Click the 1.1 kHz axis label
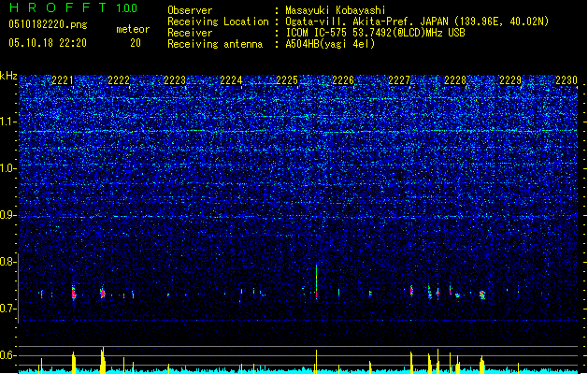The image size is (588, 374). click(8, 122)
